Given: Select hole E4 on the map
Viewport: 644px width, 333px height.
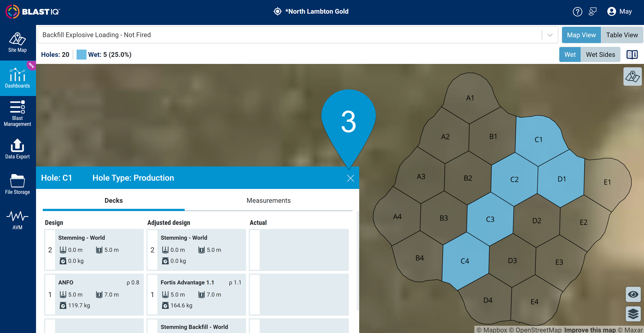Looking at the screenshot, I should point(534,302).
